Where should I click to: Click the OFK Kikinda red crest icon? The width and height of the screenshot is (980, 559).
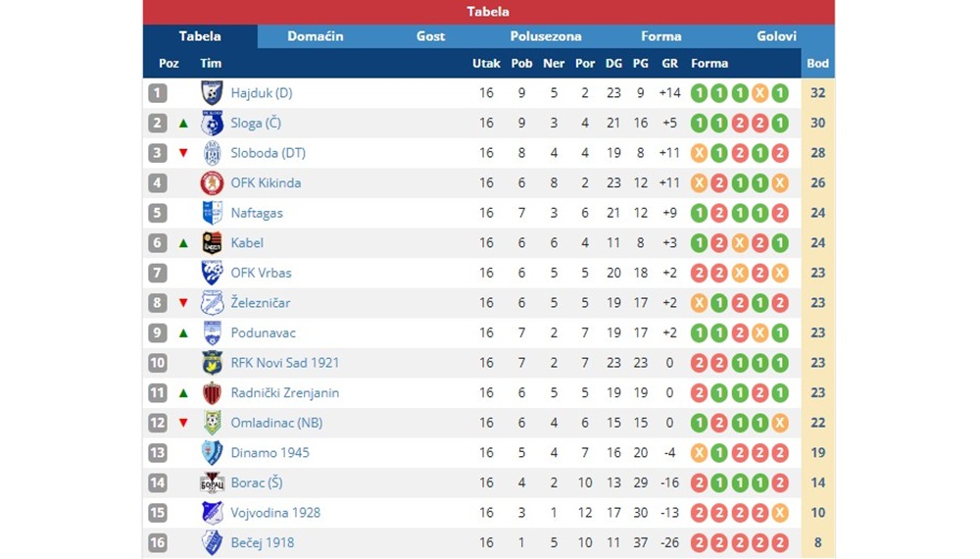[x=212, y=182]
